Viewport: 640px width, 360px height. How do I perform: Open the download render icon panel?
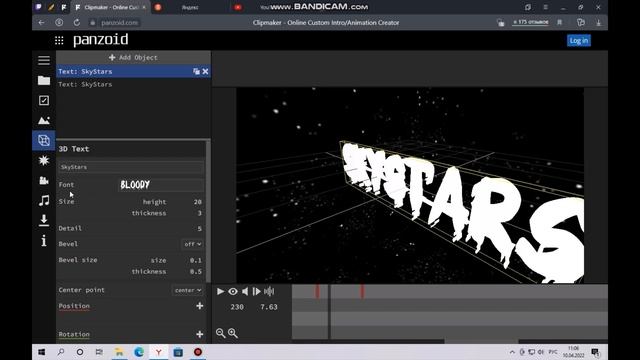click(44, 220)
